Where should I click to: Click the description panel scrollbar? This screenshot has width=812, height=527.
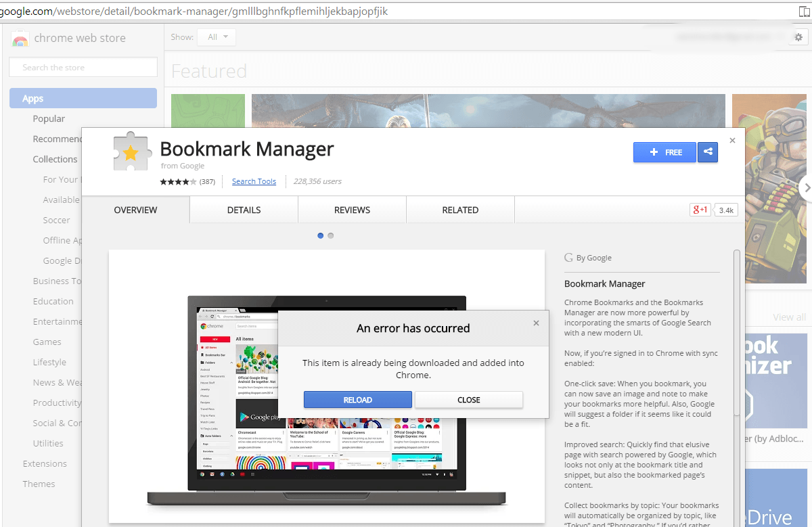pyautogui.click(x=736, y=338)
